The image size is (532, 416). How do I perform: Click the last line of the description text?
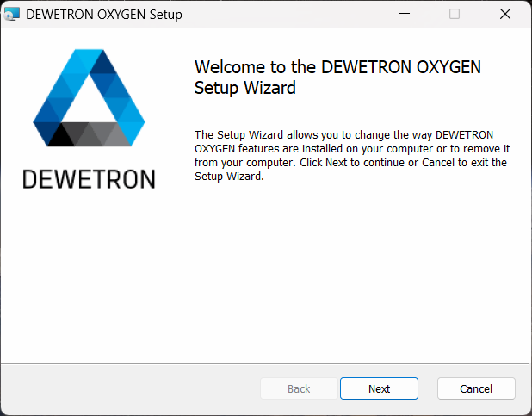(x=228, y=177)
